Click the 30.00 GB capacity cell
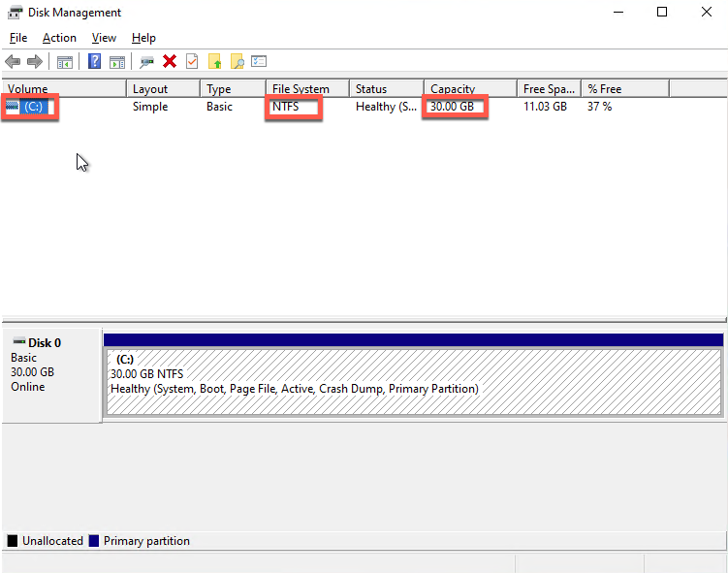 (452, 107)
